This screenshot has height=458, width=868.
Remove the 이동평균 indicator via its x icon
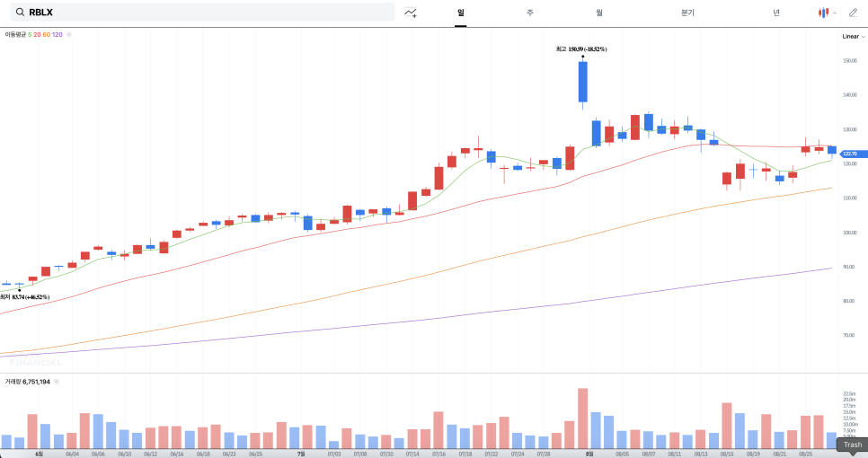coord(68,34)
